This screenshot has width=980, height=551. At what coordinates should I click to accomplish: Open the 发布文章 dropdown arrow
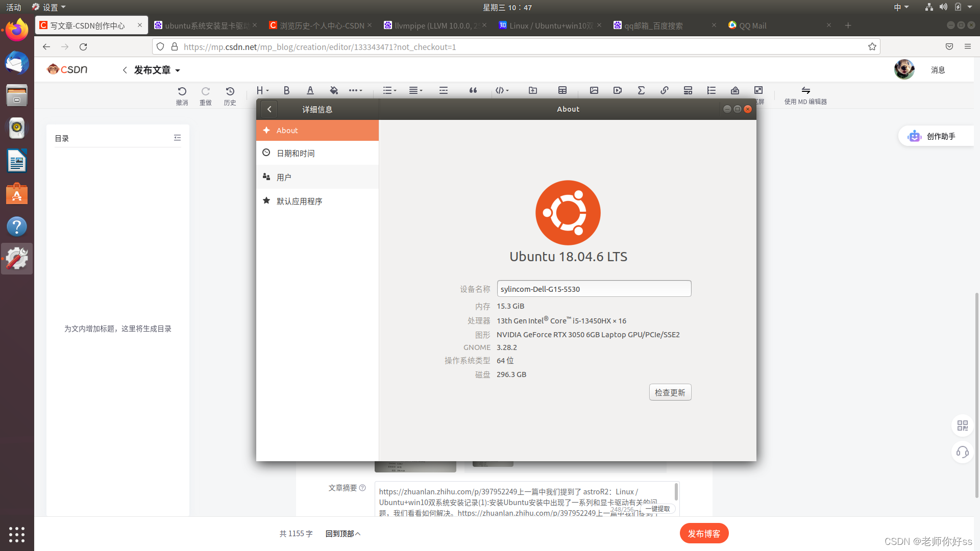click(178, 70)
